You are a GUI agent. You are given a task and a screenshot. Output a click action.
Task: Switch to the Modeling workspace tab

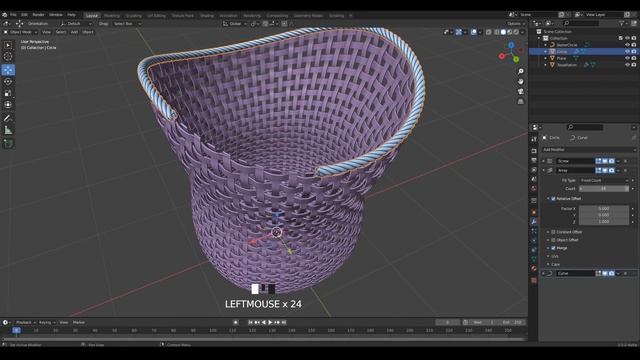111,16
